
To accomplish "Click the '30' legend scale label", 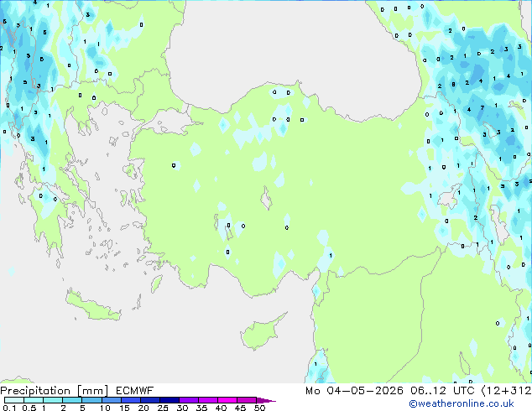I will (x=183, y=408).
